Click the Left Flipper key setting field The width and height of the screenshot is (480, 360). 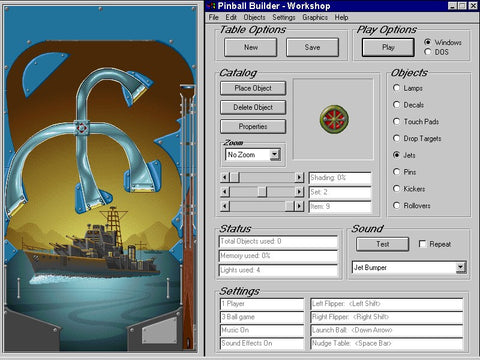[387, 304]
